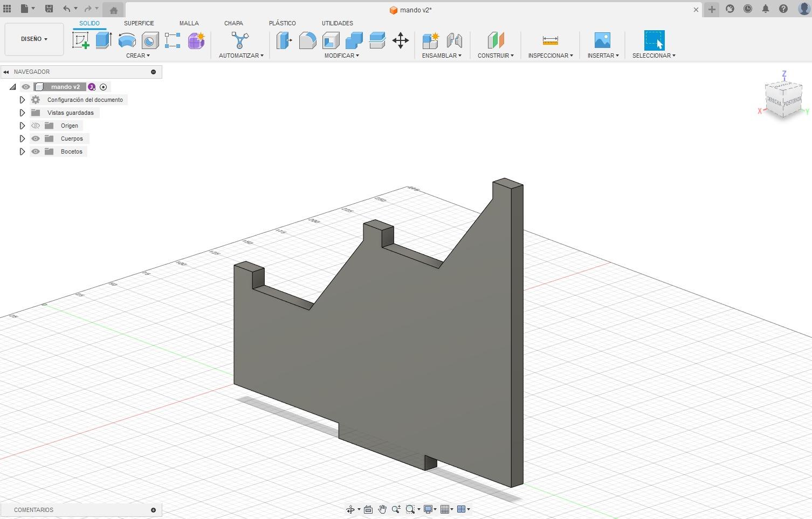812x519 pixels.
Task: Collapse the mando v2 root node
Action: tap(13, 87)
